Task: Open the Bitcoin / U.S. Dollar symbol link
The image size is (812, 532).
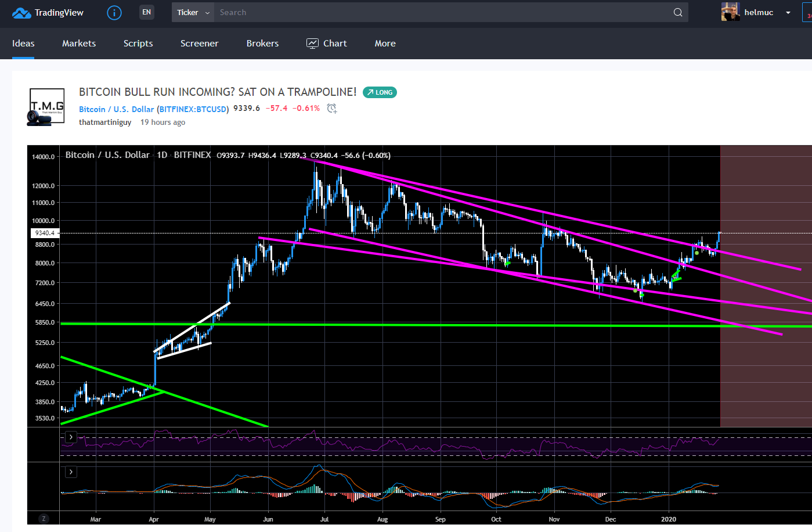Action: 117,109
